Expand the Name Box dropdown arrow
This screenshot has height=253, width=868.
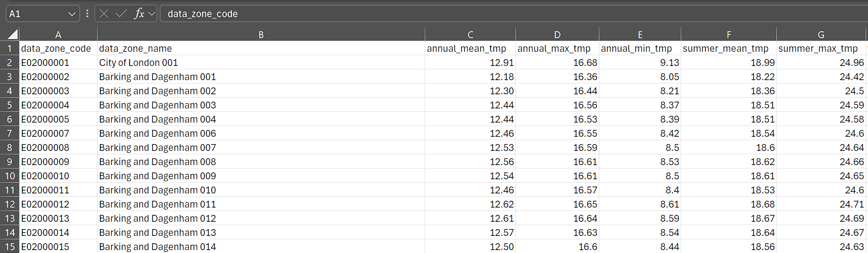[x=72, y=14]
